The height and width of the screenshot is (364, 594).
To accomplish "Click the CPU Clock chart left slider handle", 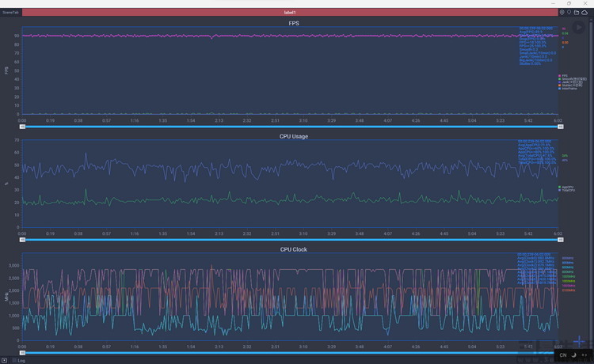I will pyautogui.click(x=23, y=352).
